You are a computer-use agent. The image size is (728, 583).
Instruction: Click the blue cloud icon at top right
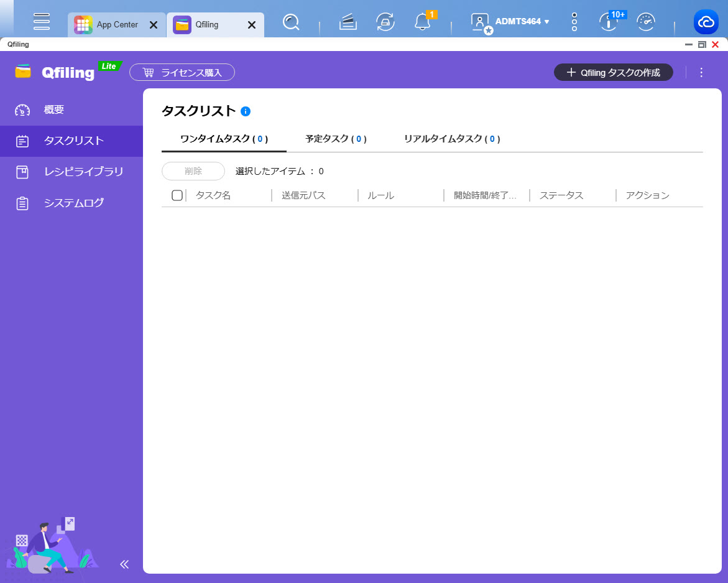tap(706, 22)
